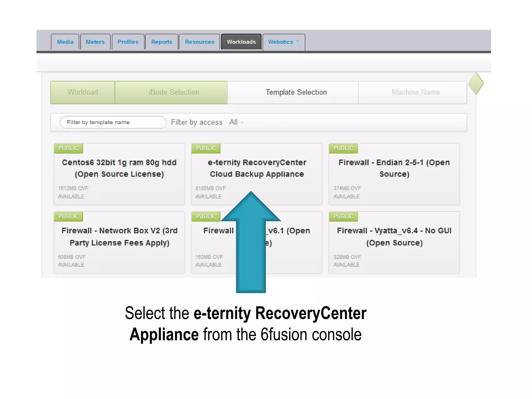Click 'Filter by access' label
This screenshot has height=399, width=532.
tap(197, 122)
